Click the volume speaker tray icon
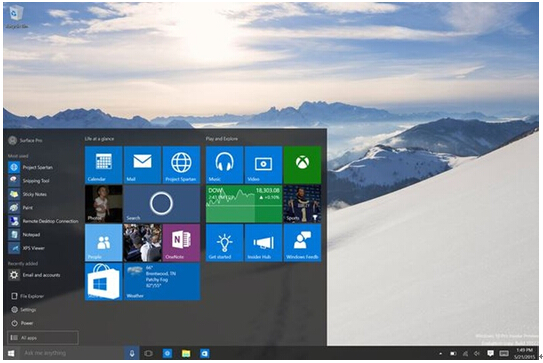Screen dimensions: 543x363 (x=477, y=354)
